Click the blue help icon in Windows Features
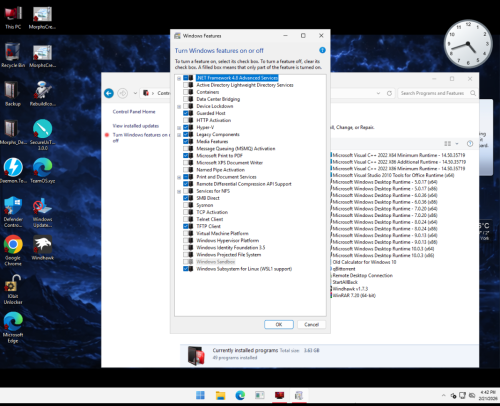The width and height of the screenshot is (500, 406). click(322, 50)
